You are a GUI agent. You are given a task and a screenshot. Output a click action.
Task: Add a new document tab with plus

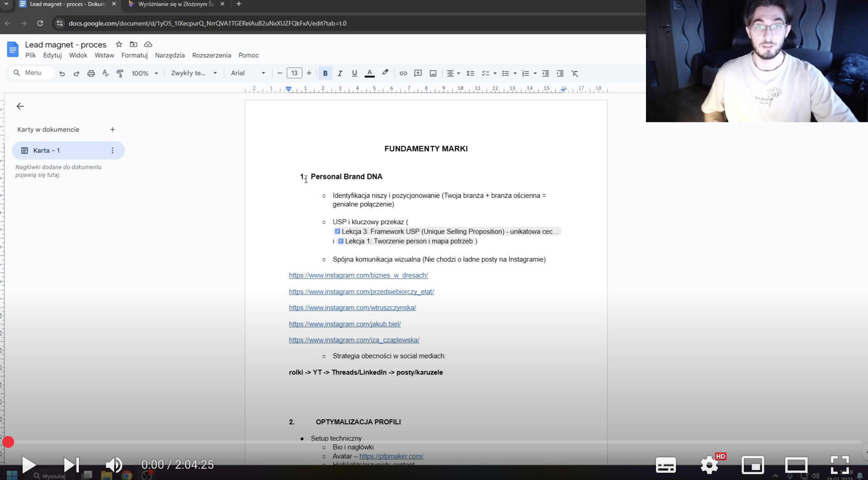pyautogui.click(x=112, y=130)
